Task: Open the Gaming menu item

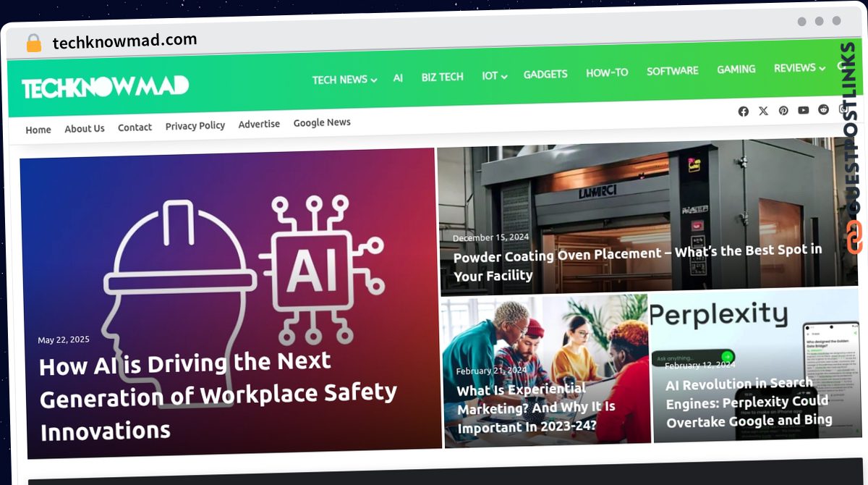Action: coord(736,69)
